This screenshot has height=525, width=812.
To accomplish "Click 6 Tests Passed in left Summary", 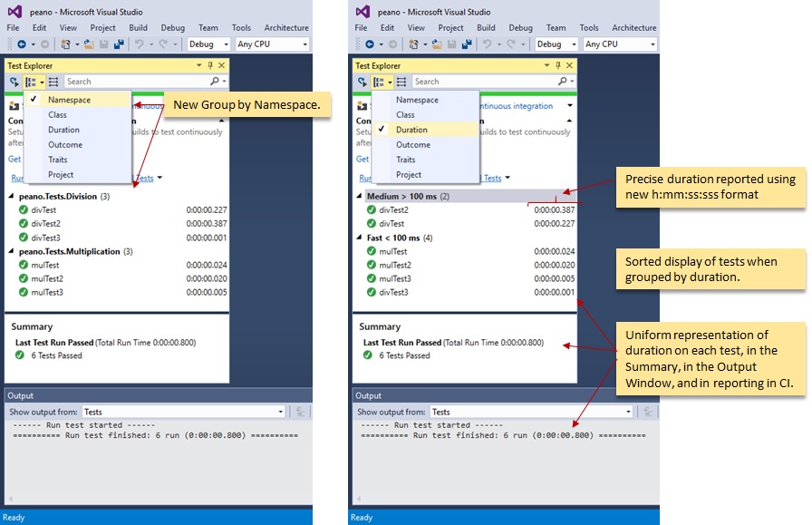I will [56, 355].
